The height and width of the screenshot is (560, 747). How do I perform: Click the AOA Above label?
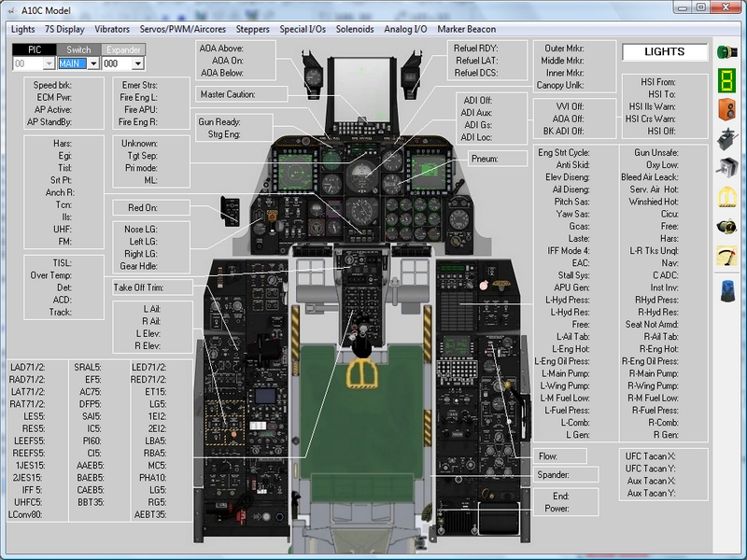[221, 49]
